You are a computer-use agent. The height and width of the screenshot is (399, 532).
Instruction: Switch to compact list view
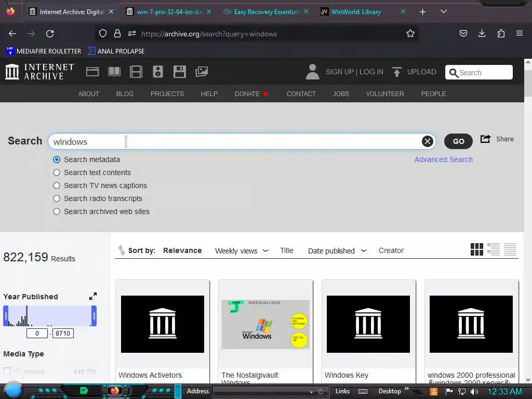point(510,249)
